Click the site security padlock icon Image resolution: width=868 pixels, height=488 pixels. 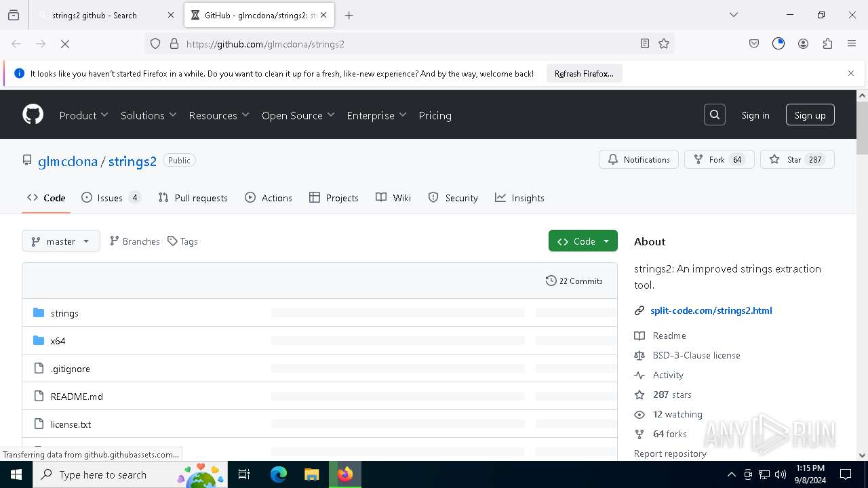174,43
